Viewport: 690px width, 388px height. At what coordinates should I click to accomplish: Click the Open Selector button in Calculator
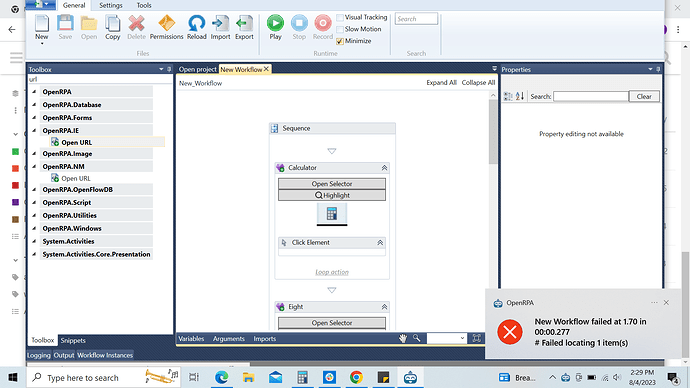click(332, 184)
